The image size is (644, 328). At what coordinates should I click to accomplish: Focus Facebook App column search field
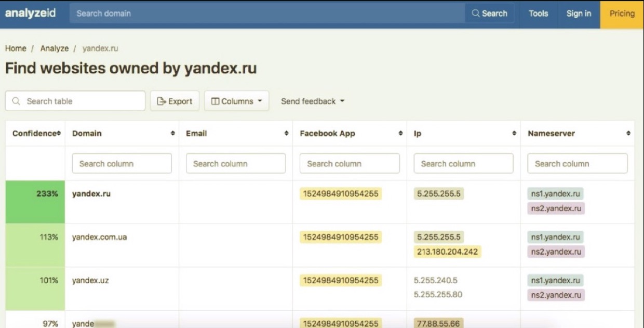click(350, 163)
